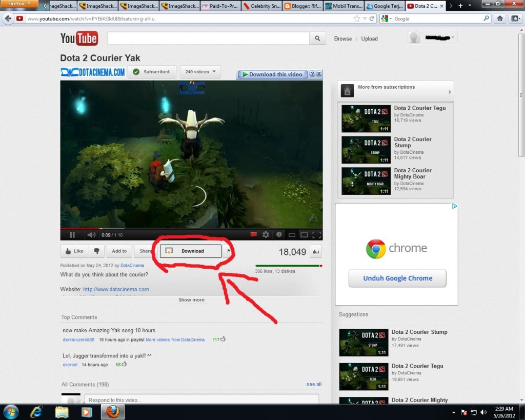Click the YouTube search magnifier button
Image resolution: width=525 pixels, height=420 pixels.
tap(317, 38)
